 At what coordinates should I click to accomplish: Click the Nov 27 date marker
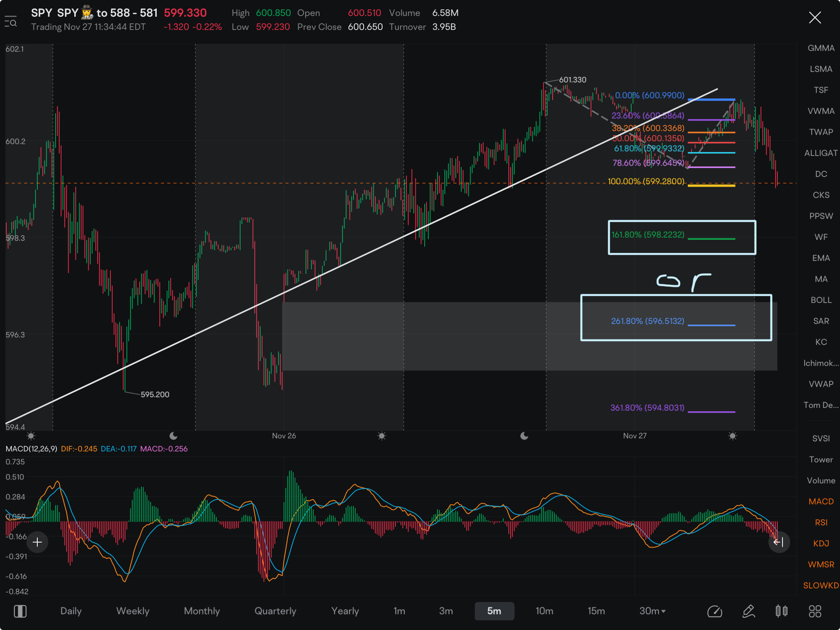click(x=635, y=436)
